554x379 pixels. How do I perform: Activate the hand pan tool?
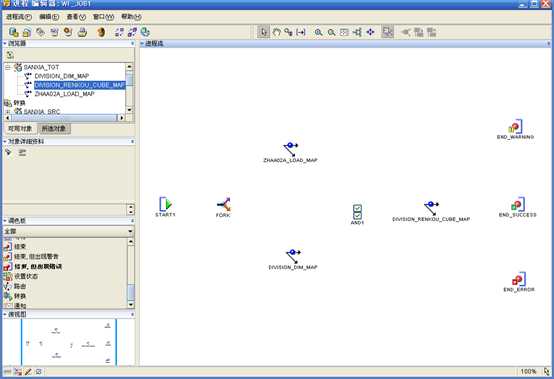coord(276,32)
